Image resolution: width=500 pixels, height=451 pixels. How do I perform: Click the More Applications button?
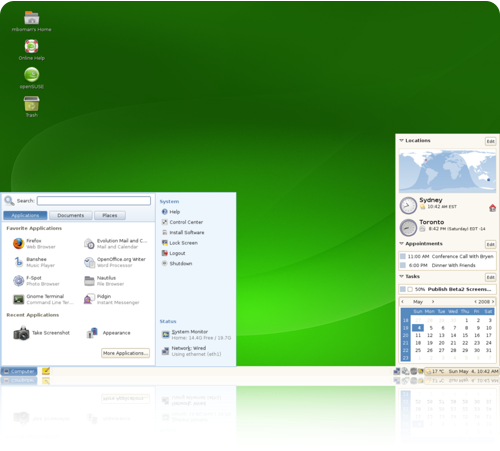pyautogui.click(x=125, y=353)
